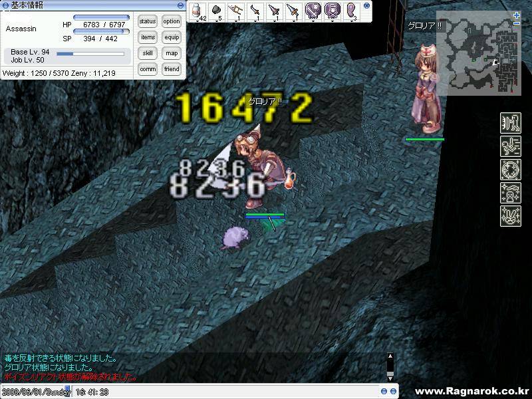The height and width of the screenshot is (399, 532).
Task: Activate the skull-and-crossbones skill in the hotbar
Action: (332, 11)
